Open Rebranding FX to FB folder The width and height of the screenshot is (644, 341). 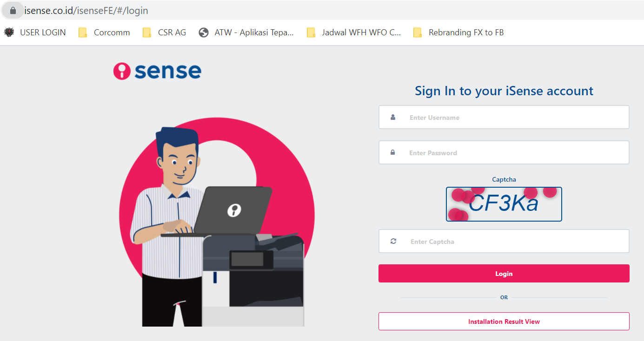coord(458,33)
